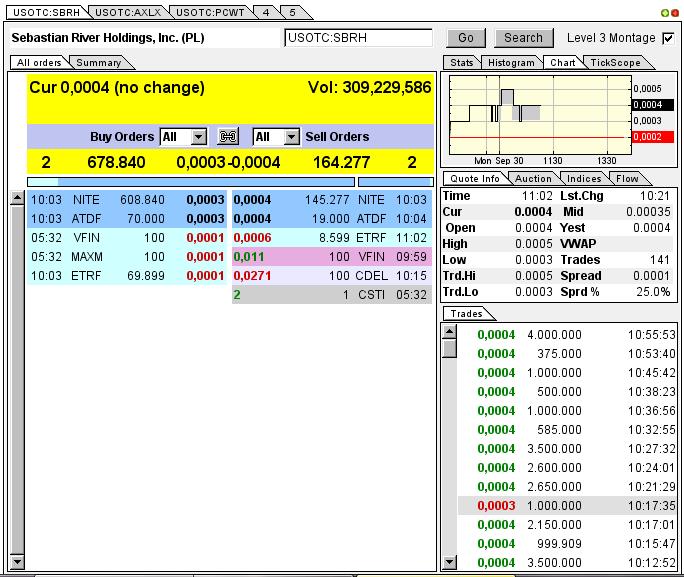The height and width of the screenshot is (577, 684).
Task: Select the ETRF buy order for 69.899
Action: [x=127, y=276]
